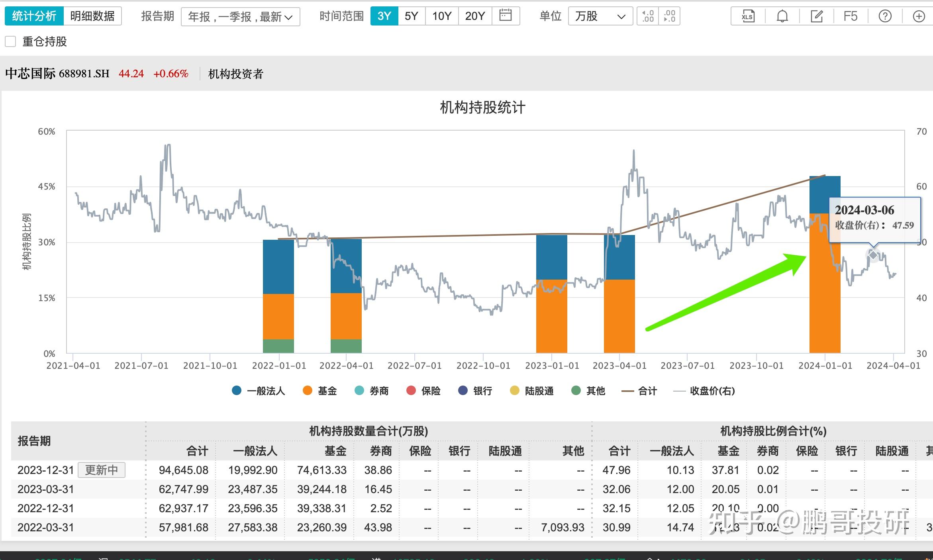
Task: Expand the increase decimals .00 control
Action: click(x=670, y=16)
